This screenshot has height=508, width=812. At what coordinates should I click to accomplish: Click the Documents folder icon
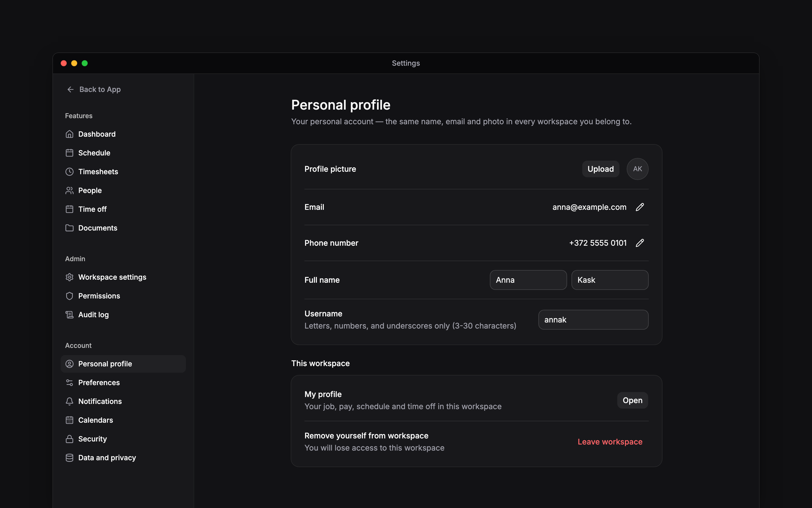70,228
